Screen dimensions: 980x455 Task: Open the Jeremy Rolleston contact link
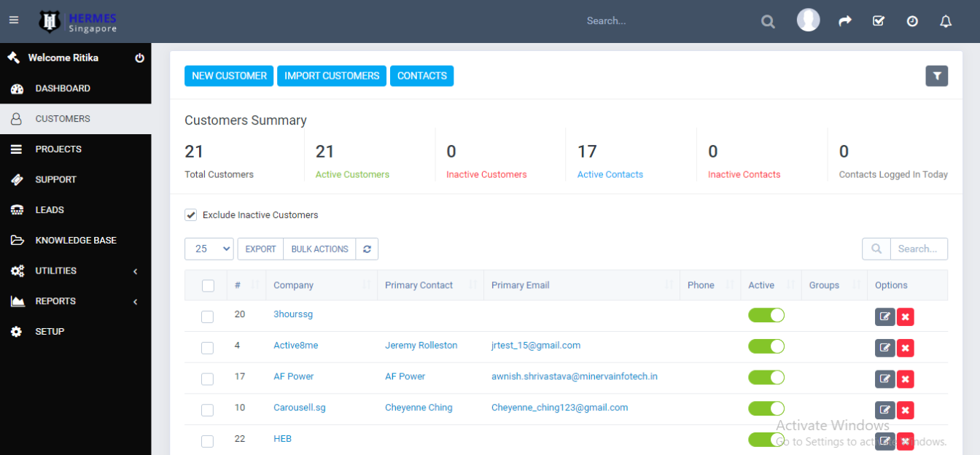click(421, 346)
